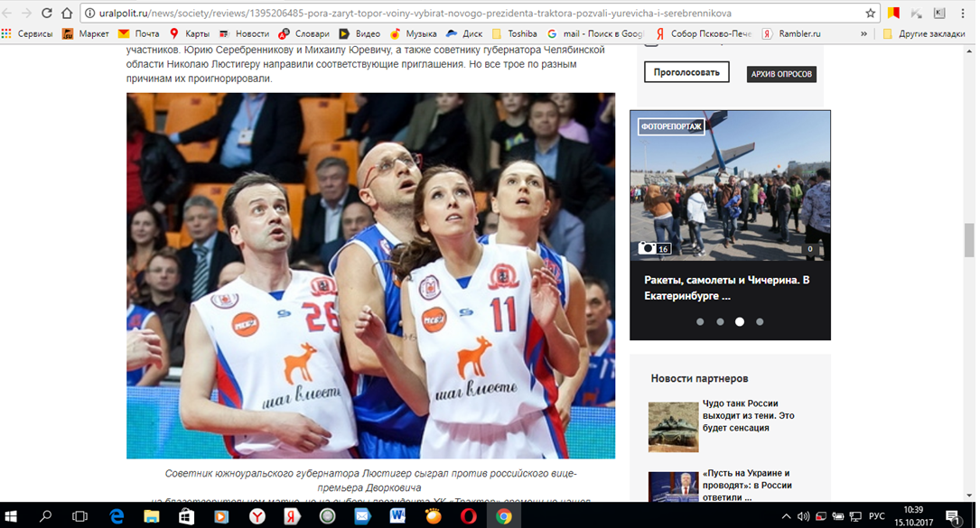Select the third active slider dot
This screenshot has width=980, height=528.
(x=740, y=322)
